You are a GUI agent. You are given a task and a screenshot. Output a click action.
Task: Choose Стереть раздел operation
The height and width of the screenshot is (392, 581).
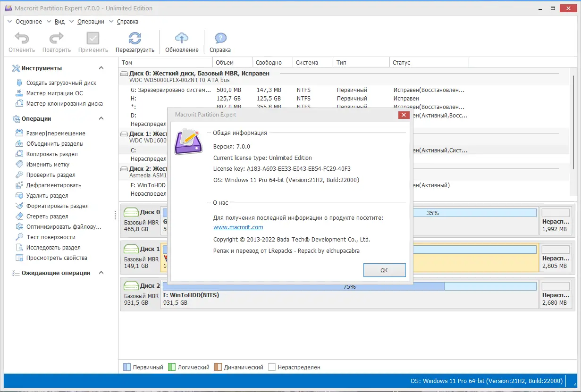click(x=47, y=217)
